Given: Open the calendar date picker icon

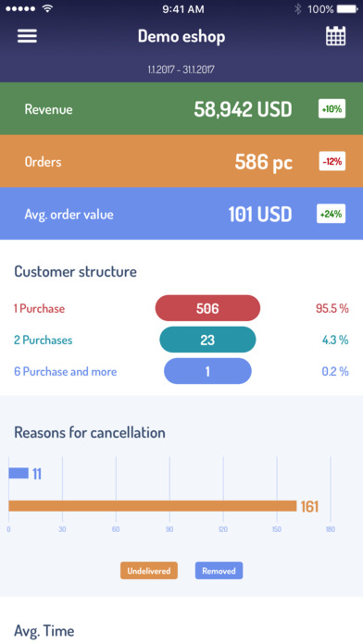Looking at the screenshot, I should pyautogui.click(x=335, y=36).
